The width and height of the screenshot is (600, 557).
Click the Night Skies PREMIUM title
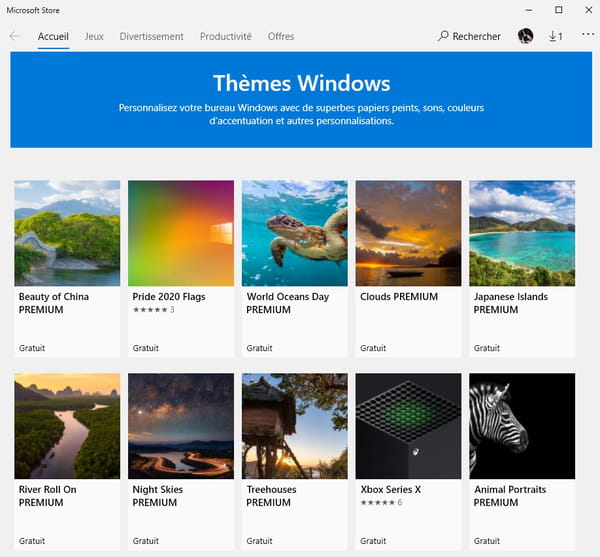pyautogui.click(x=158, y=496)
